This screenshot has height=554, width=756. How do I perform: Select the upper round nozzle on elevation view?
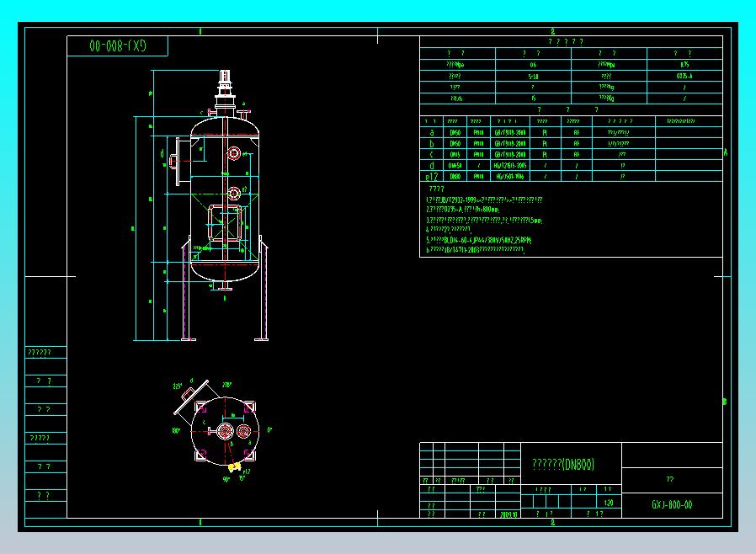(x=234, y=153)
